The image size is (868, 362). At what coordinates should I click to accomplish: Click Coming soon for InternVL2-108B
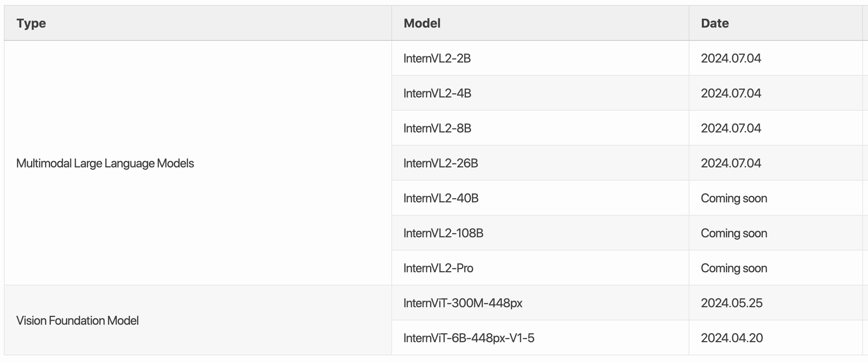coord(734,233)
